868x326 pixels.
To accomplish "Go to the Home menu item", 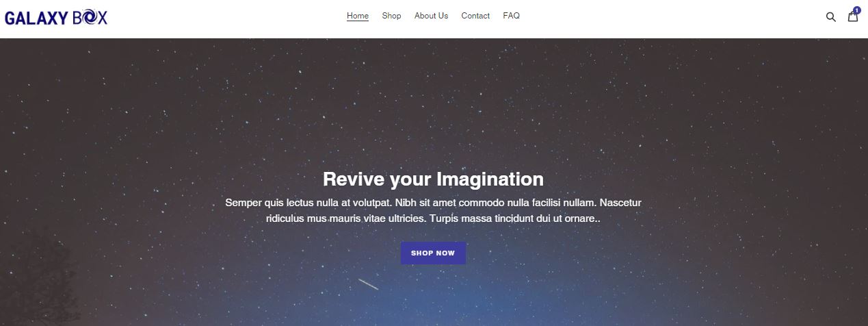I will click(358, 16).
